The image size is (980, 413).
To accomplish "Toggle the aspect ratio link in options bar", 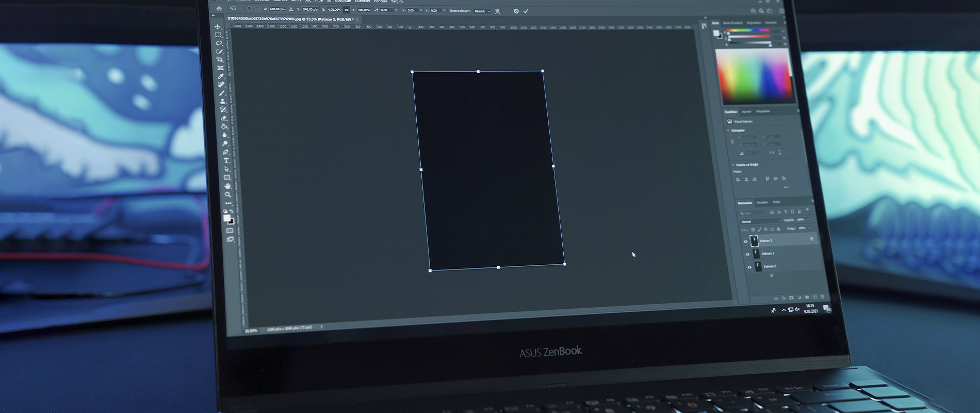I will tap(347, 10).
